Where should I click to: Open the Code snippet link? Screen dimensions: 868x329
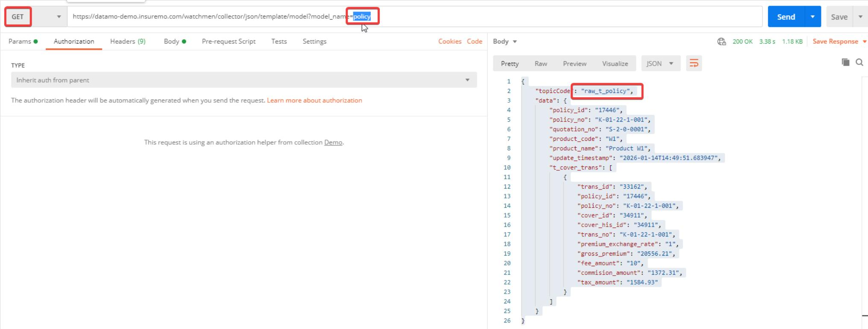(x=475, y=41)
